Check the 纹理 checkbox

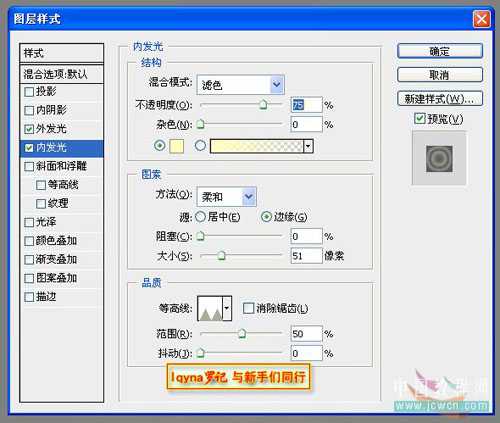click(x=41, y=204)
